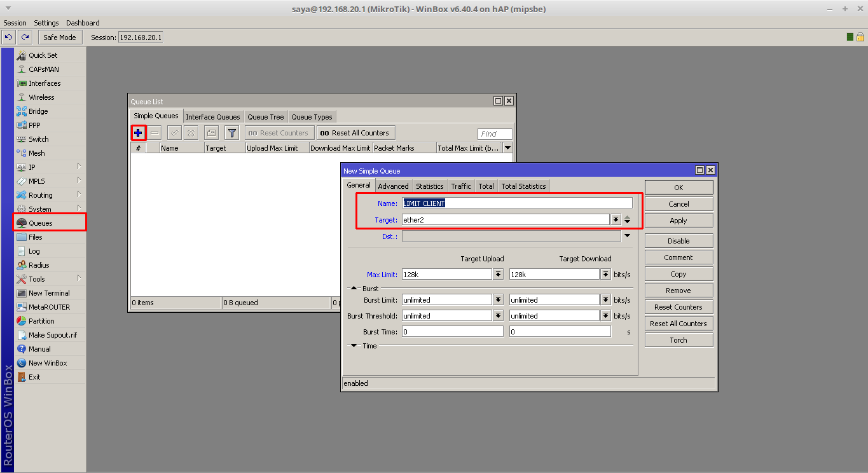Remove selected queue using the minus icon
Image resolution: width=868 pixels, height=473 pixels.
tap(155, 133)
